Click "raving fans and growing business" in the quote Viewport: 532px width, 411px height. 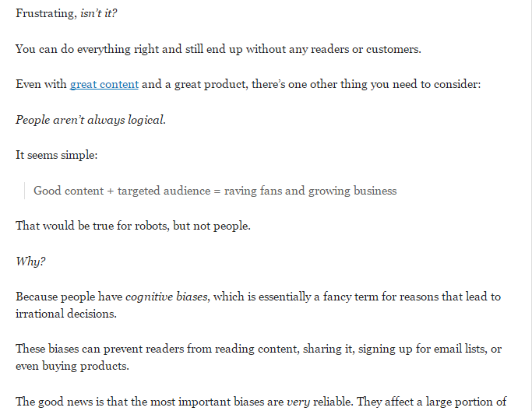pyautogui.click(x=311, y=191)
